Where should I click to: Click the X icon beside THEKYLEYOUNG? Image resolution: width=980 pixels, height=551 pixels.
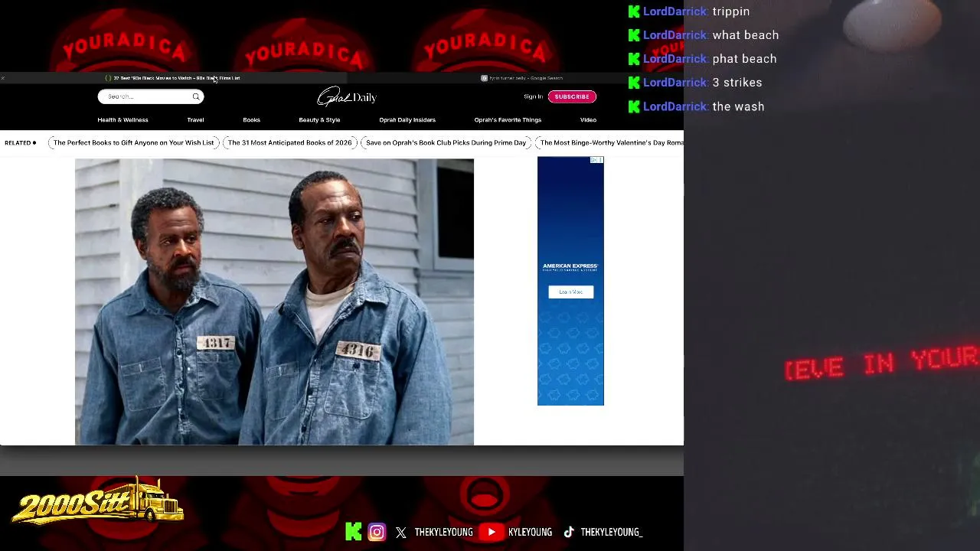tap(401, 533)
